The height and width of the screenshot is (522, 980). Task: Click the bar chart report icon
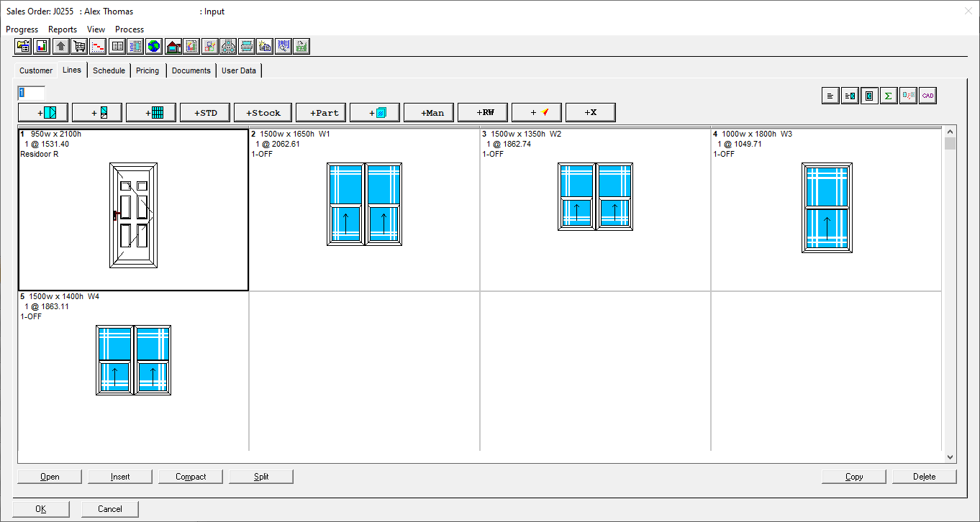coord(42,47)
